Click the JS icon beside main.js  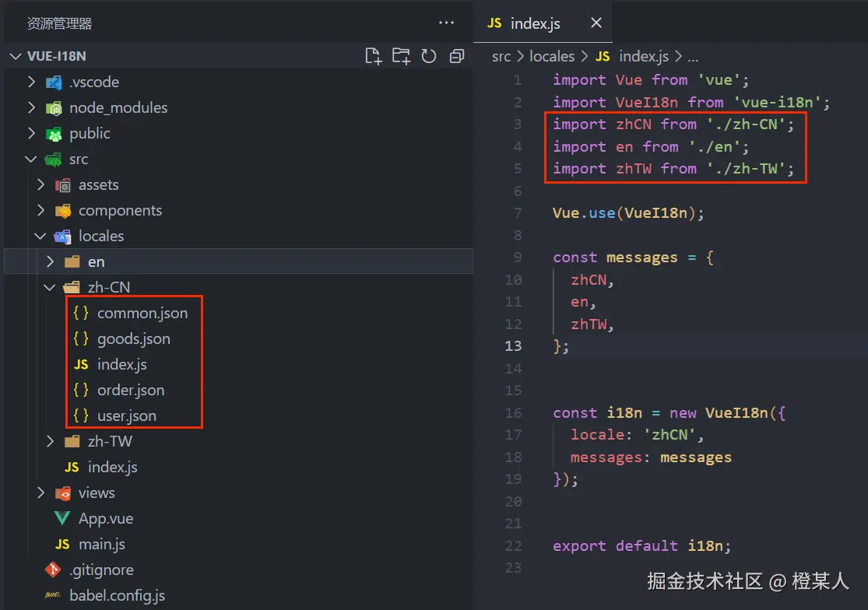(62, 544)
